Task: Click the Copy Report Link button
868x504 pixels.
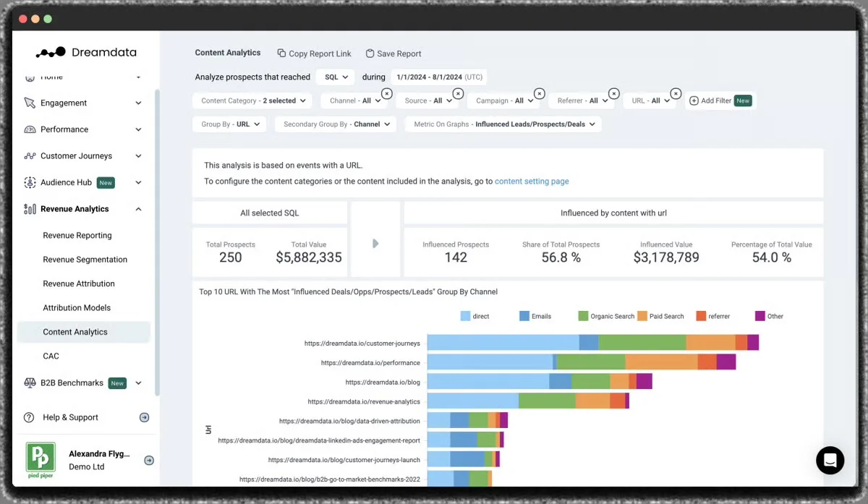Action: tap(315, 54)
